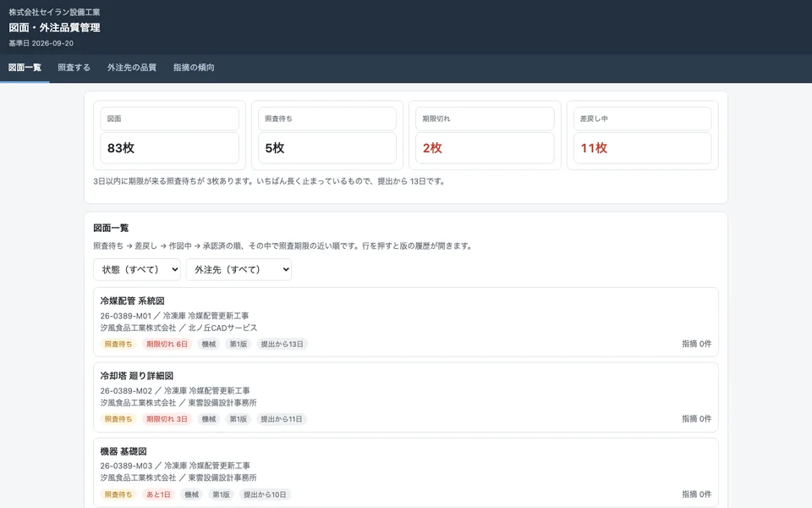This screenshot has height=508, width=812.
Task: Select the 5枚 照査待ち summary card
Action: coord(327,135)
